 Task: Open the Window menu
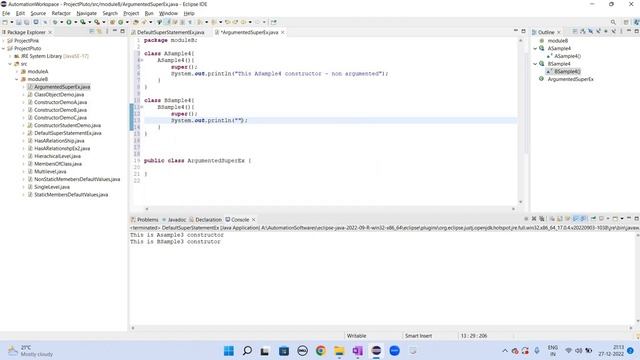click(168, 13)
